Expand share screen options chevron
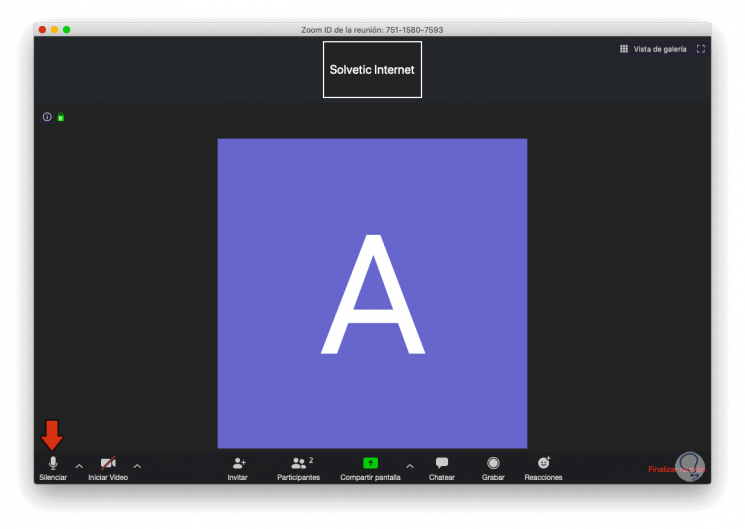This screenshot has height=529, width=745. click(x=410, y=466)
